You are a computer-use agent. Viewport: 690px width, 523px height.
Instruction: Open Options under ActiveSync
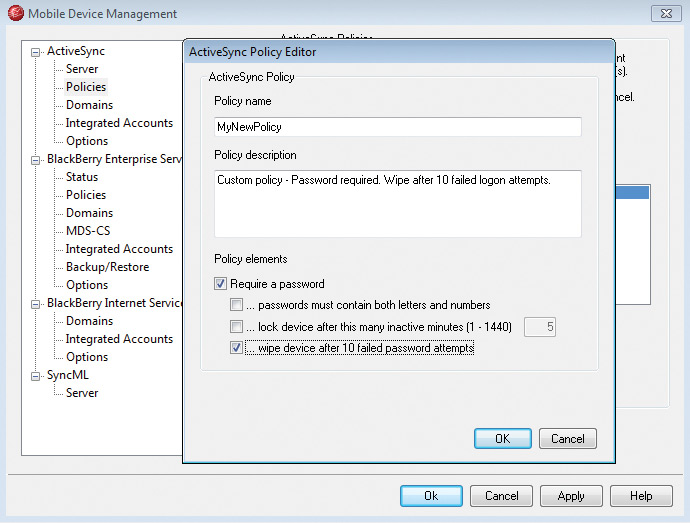pyautogui.click(x=87, y=141)
